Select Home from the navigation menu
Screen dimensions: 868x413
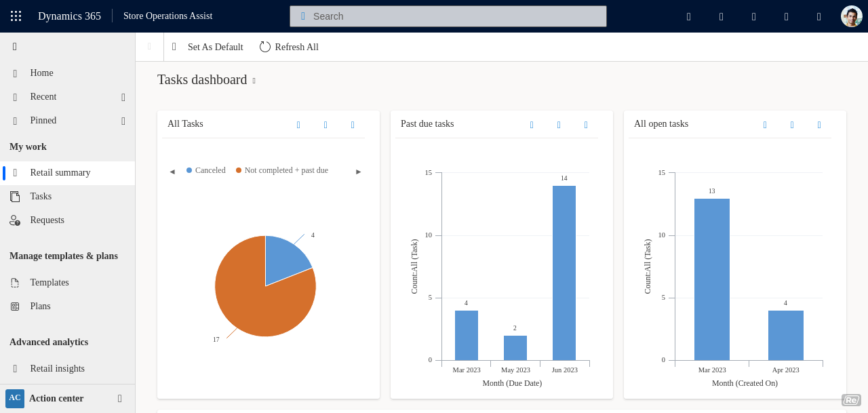[x=41, y=73]
